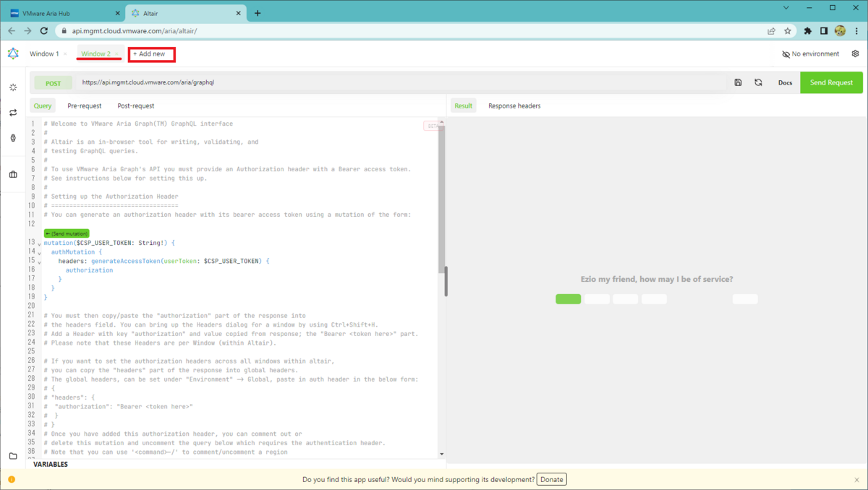Click the two-arrows loop icon in left sidebar
This screenshot has height=490, width=868.
[13, 113]
